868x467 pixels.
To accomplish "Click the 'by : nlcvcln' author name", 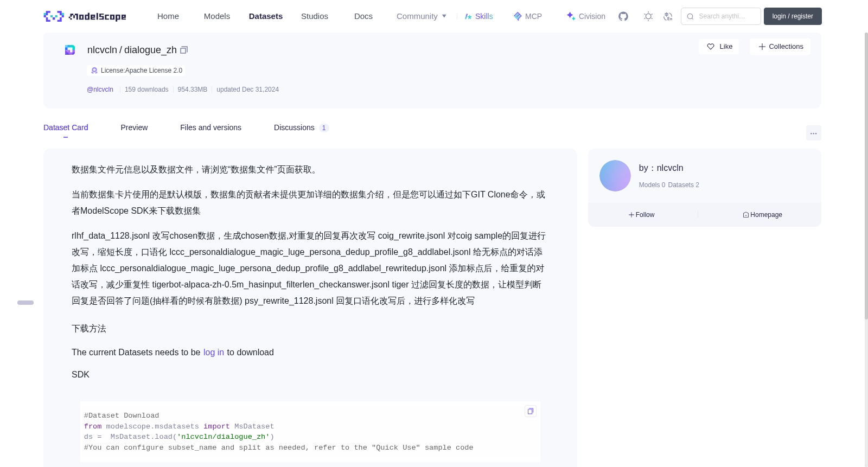I will click(x=661, y=168).
